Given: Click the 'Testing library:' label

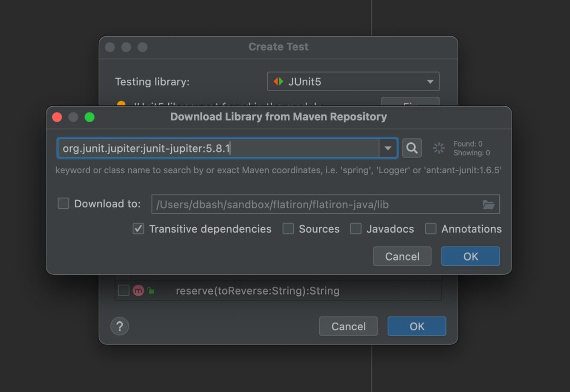Looking at the screenshot, I should tap(152, 82).
